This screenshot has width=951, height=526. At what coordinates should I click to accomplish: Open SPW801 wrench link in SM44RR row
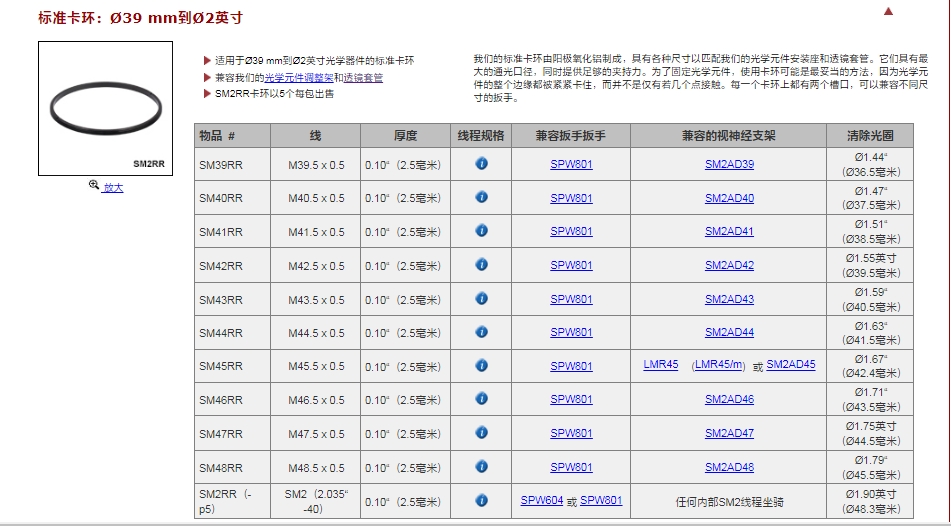571,332
